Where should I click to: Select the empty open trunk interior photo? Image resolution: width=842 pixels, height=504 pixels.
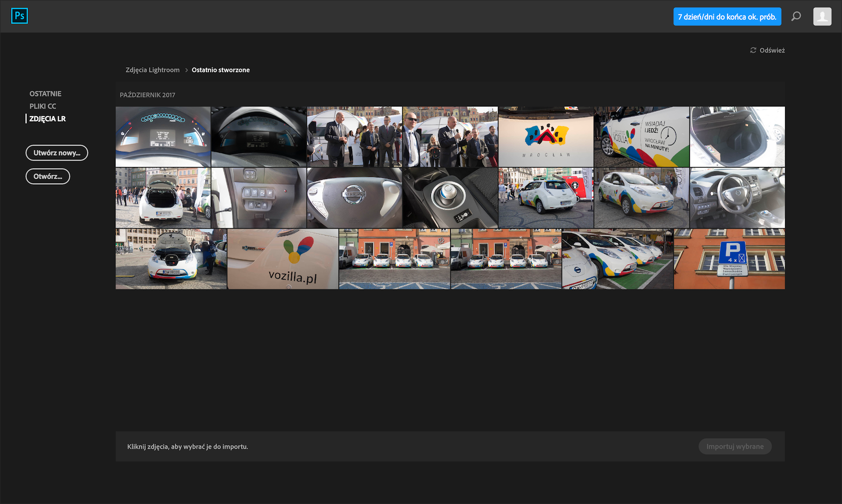737,137
